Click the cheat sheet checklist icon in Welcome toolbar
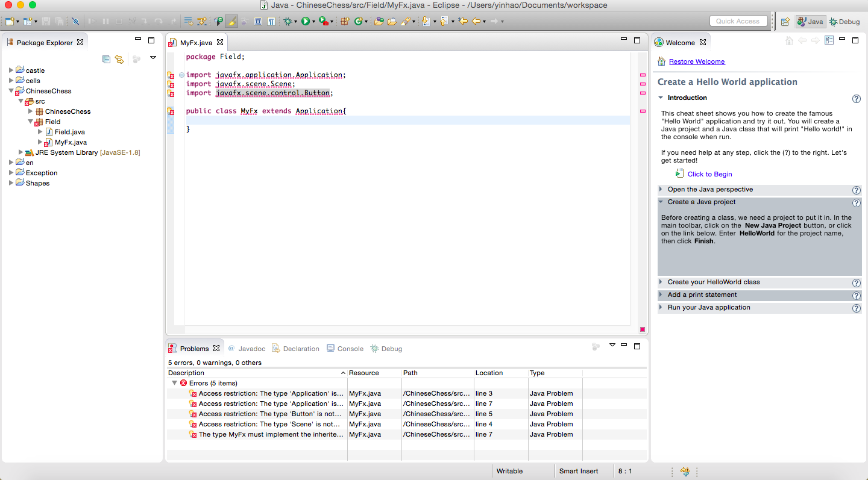 coord(829,40)
